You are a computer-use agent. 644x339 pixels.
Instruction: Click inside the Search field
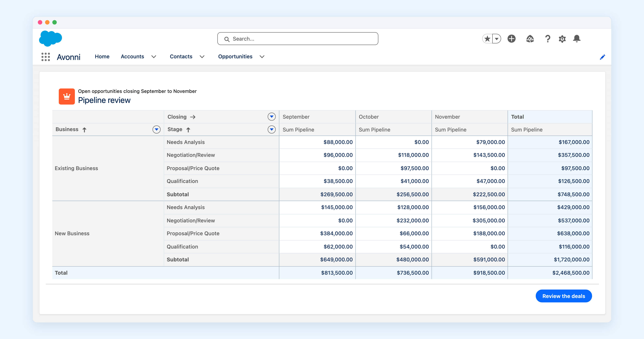click(x=297, y=39)
